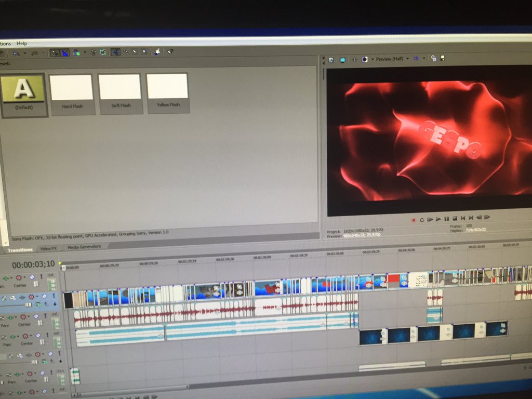Stop playback in preview transport

(455, 218)
